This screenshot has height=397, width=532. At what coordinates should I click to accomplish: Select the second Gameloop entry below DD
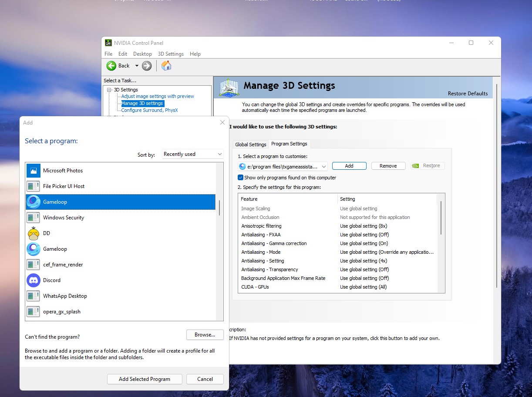pyautogui.click(x=121, y=249)
